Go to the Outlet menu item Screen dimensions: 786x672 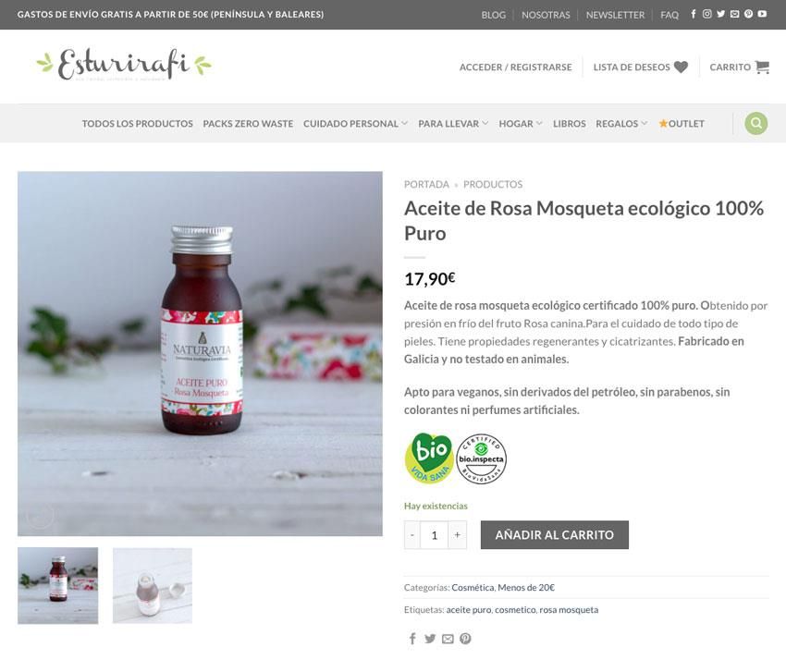point(682,123)
